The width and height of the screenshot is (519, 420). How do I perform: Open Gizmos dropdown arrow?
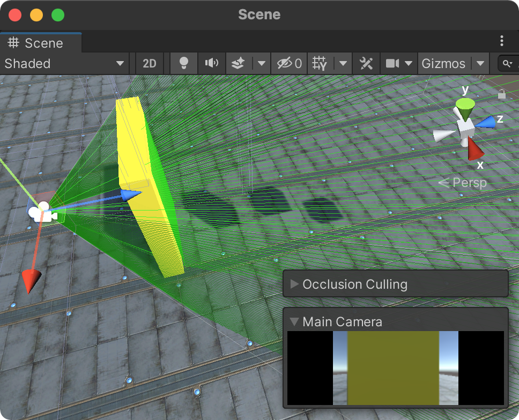480,64
